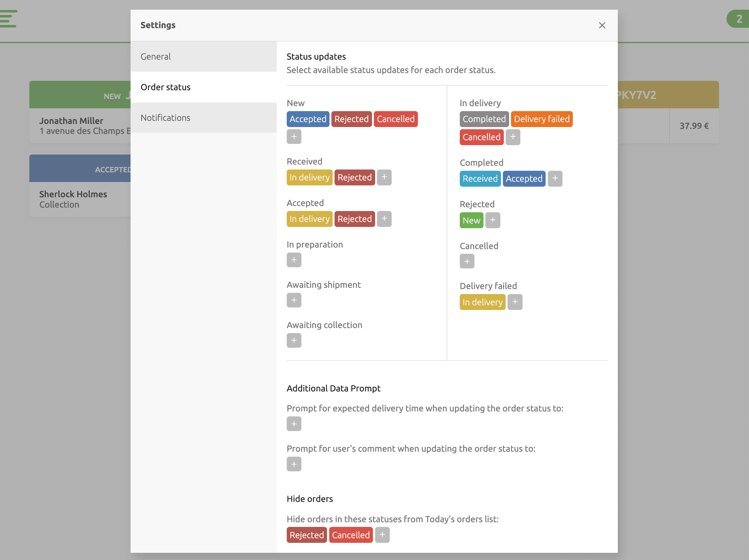Open the General settings tab

click(203, 56)
